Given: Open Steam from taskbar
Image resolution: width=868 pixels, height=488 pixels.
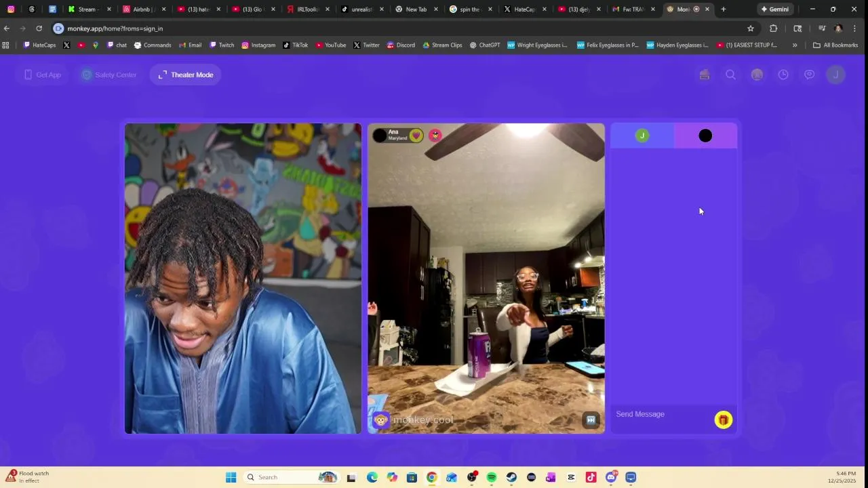Looking at the screenshot, I should 511,477.
